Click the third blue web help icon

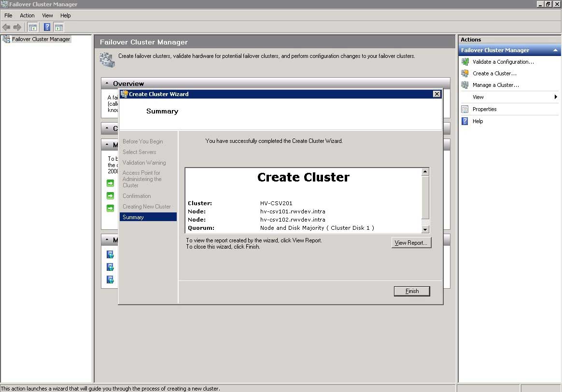coord(111,280)
